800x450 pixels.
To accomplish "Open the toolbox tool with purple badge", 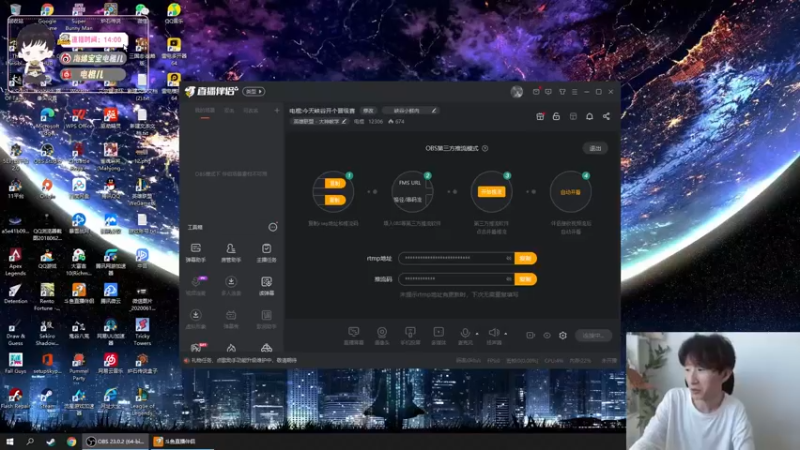I will [195, 286].
